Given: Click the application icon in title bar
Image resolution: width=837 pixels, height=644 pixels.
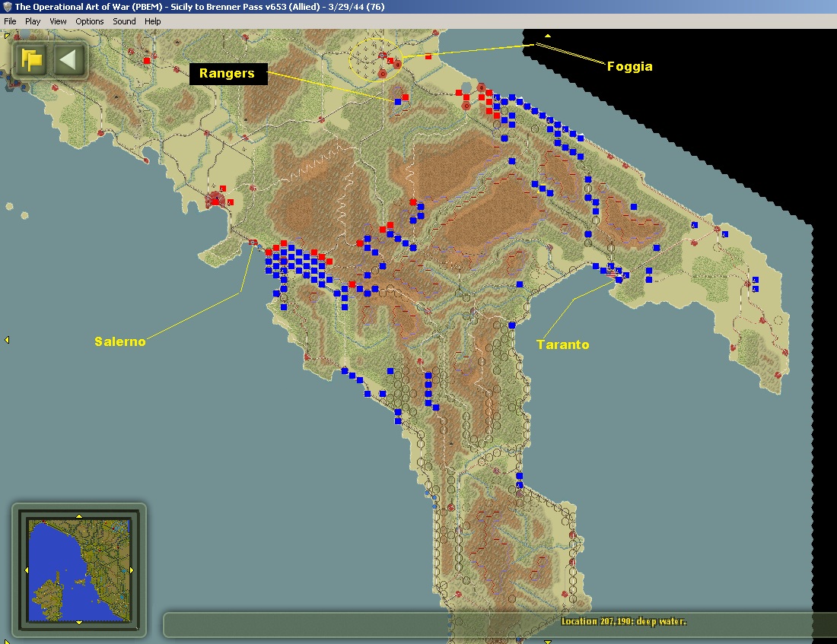Looking at the screenshot, I should (8, 7).
